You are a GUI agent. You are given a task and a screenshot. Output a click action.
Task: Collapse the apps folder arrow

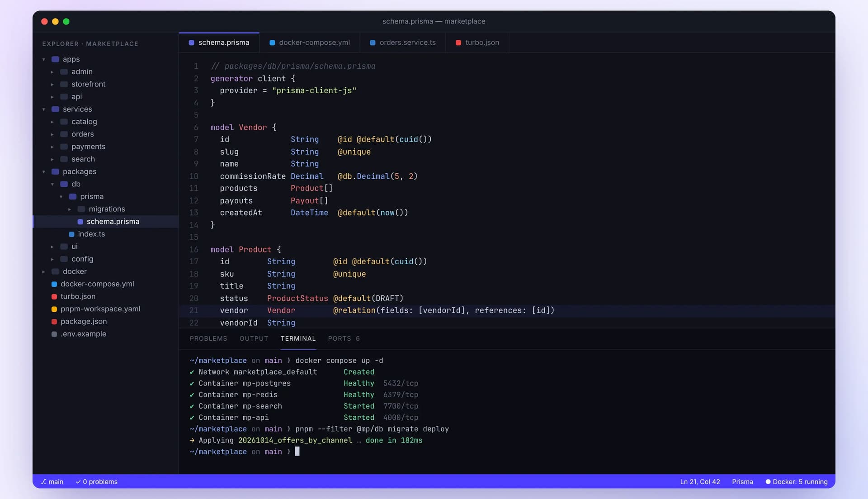pos(44,59)
